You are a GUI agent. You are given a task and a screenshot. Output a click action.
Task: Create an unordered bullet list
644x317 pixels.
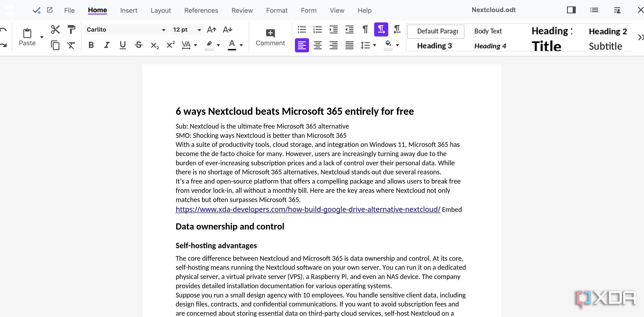tap(302, 29)
